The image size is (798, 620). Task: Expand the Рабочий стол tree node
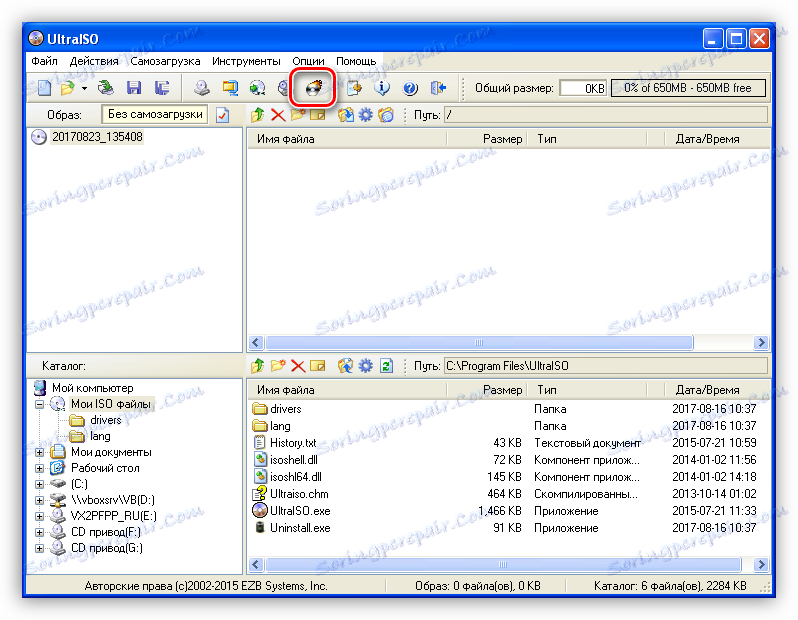point(39,468)
